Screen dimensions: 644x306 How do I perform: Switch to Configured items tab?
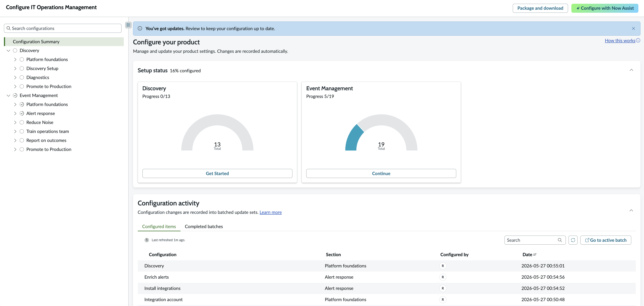tap(159, 226)
